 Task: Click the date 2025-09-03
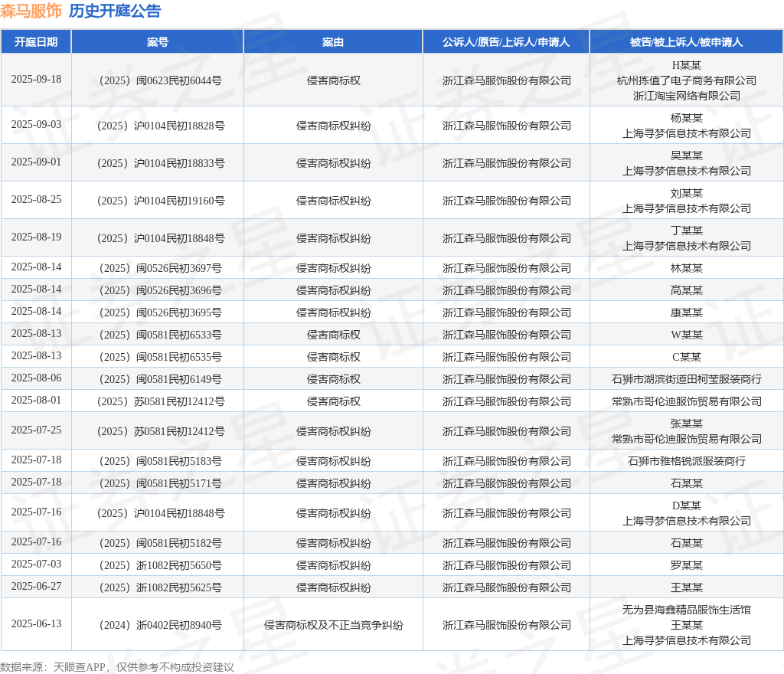click(x=36, y=125)
